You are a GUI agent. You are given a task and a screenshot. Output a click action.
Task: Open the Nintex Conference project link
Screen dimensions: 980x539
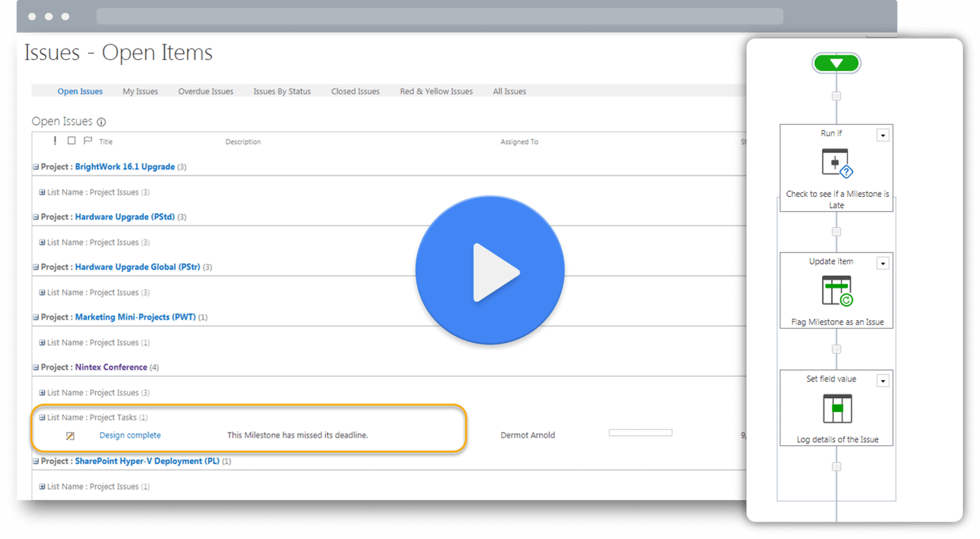111,367
